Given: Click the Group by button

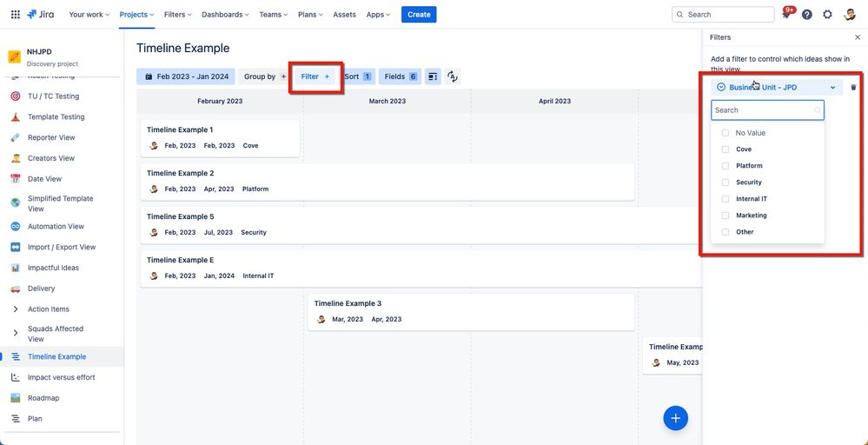Looking at the screenshot, I should click(x=265, y=76).
